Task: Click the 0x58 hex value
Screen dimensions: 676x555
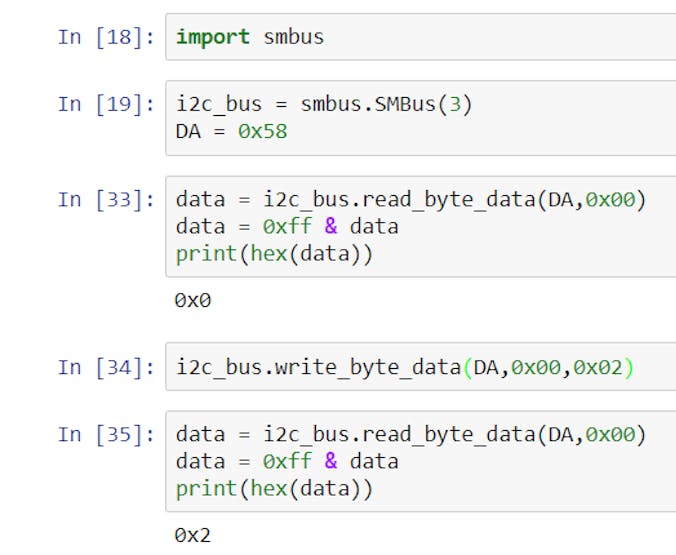Action: 262,130
